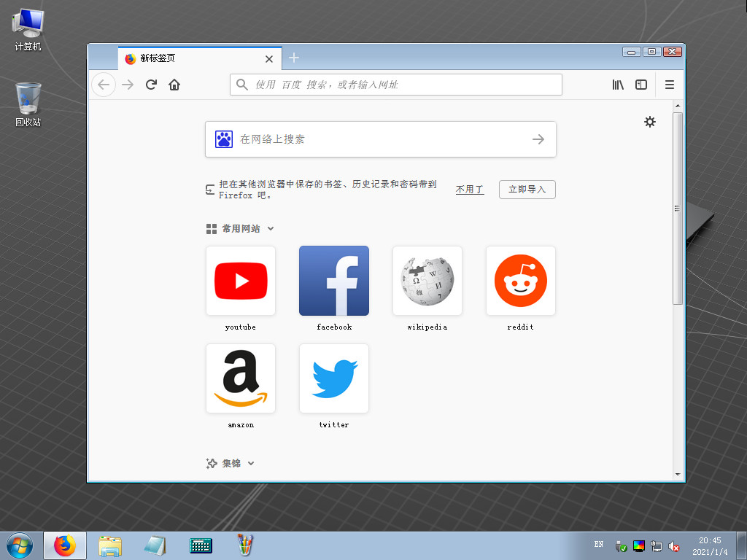Image resolution: width=747 pixels, height=560 pixels.
Task: Click the 立即导入 import button
Action: [x=527, y=189]
